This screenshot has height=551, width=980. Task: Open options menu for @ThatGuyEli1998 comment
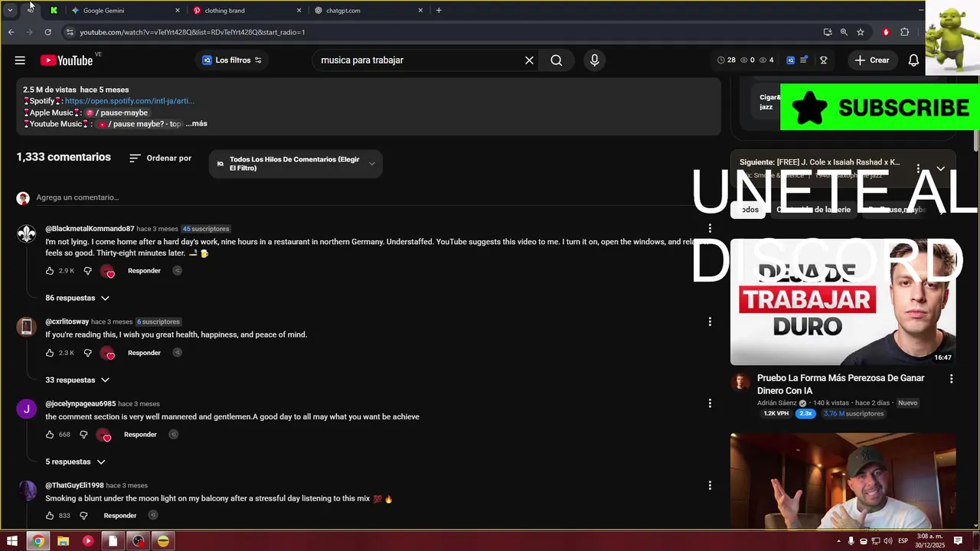(x=710, y=485)
